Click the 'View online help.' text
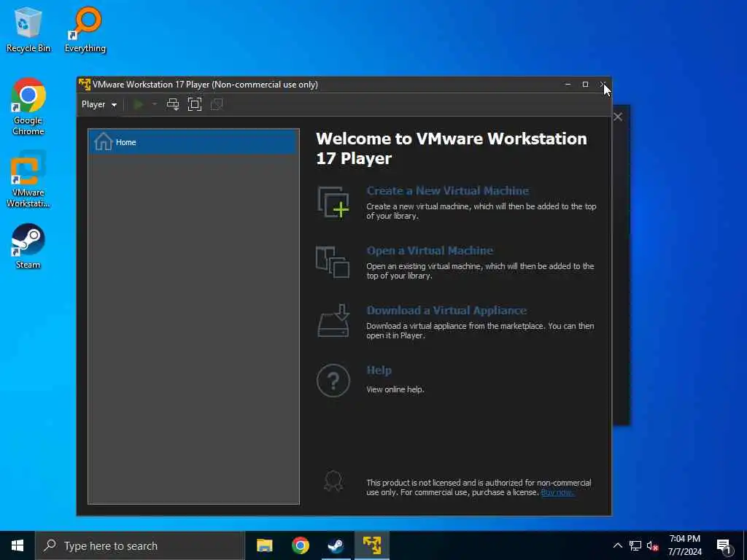Viewport: 747px width, 560px height. (395, 389)
